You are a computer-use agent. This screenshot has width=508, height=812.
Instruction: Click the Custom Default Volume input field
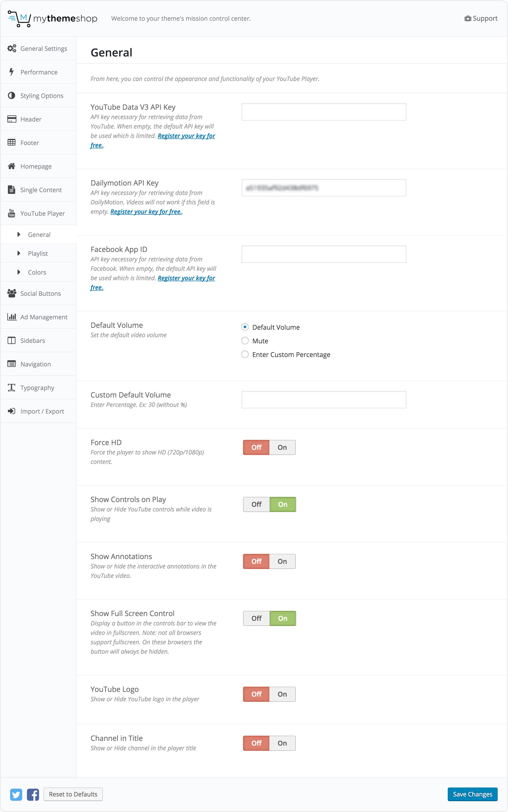tap(324, 399)
